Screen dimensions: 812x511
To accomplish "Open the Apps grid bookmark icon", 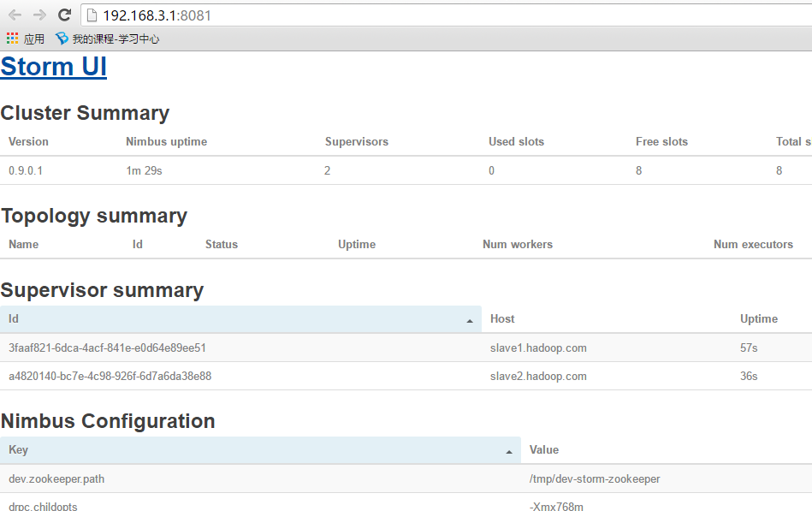I will [13, 38].
